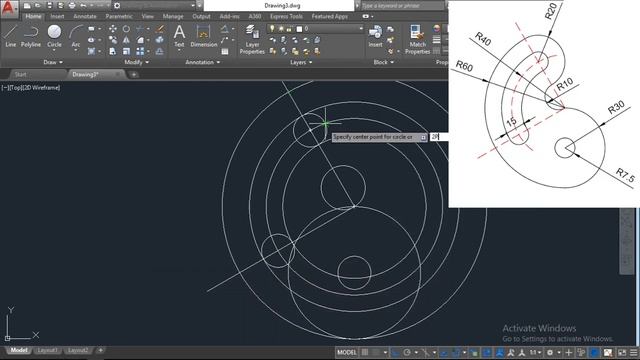Viewport: 640px width, 360px height.
Task: Open the AutoCAD application menu
Action: coord(9,8)
